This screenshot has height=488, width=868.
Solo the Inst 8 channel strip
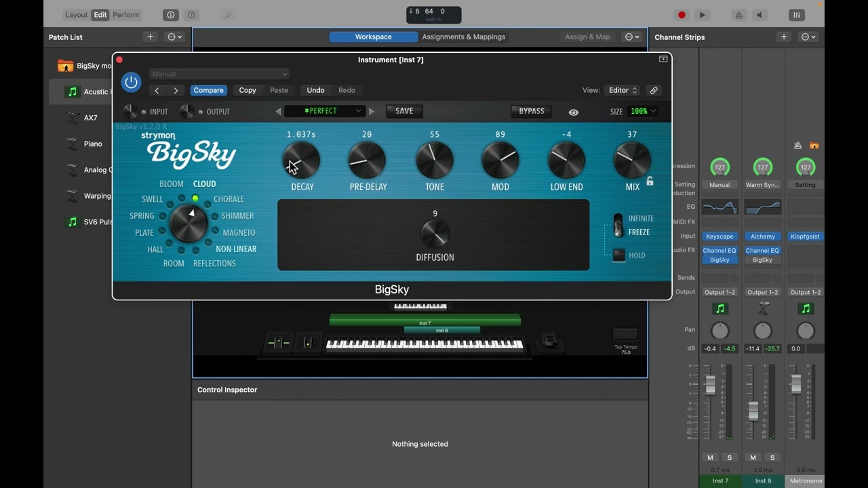click(x=772, y=457)
